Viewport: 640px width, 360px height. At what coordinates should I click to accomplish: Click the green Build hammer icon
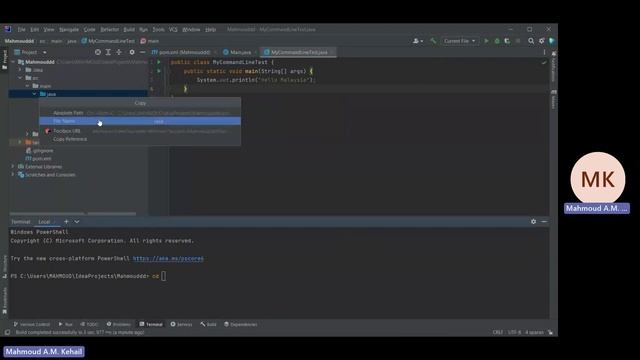[433, 41]
